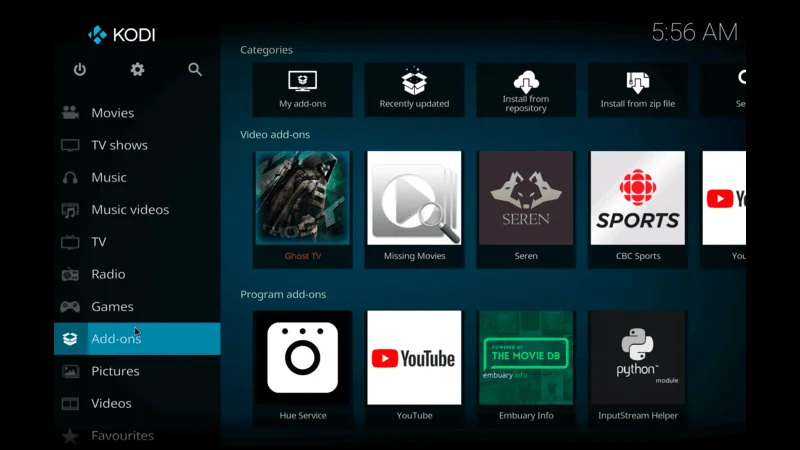Open the Movies menu item

click(x=137, y=113)
